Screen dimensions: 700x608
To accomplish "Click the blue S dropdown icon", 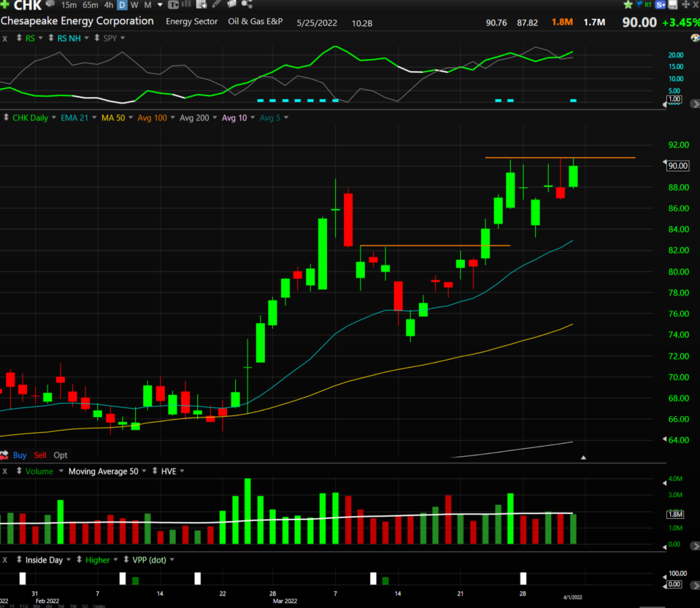I will pyautogui.click(x=661, y=5).
